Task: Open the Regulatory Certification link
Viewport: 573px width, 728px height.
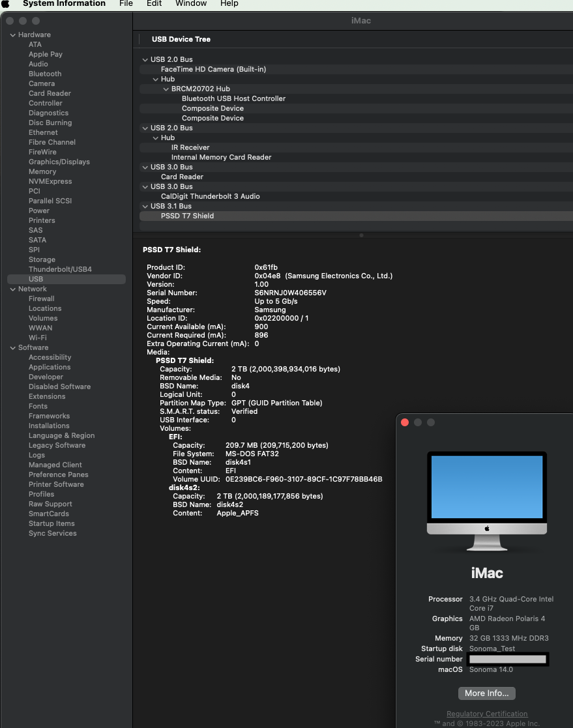Action: [x=487, y=714]
